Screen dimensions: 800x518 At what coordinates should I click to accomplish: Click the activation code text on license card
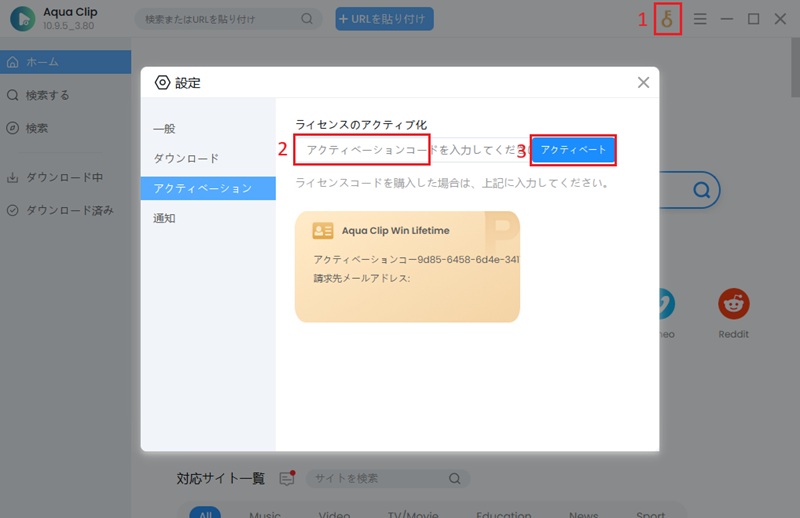tap(416, 259)
